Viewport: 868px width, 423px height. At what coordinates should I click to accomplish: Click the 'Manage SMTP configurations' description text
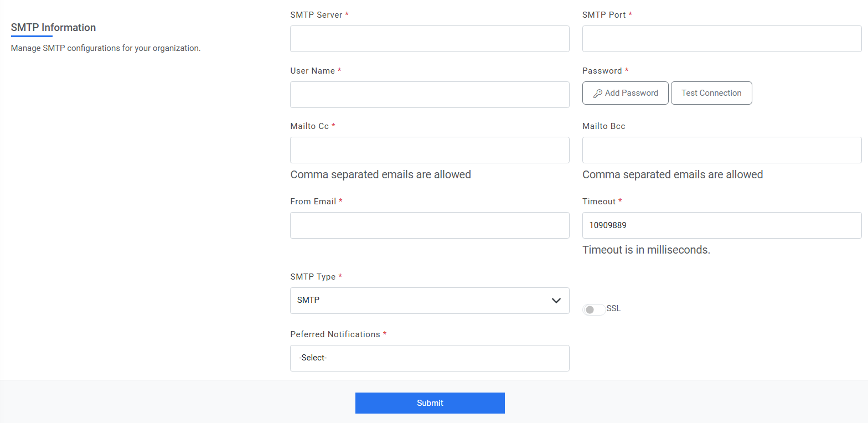[x=106, y=48]
